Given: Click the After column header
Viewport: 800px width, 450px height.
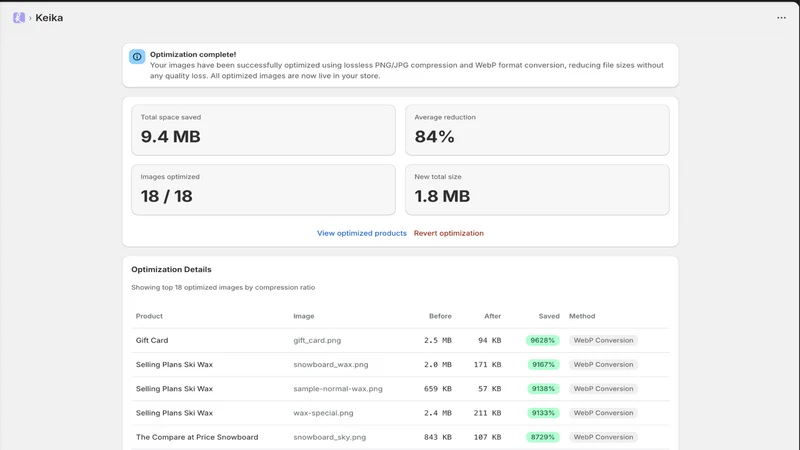Looking at the screenshot, I should coord(492,316).
